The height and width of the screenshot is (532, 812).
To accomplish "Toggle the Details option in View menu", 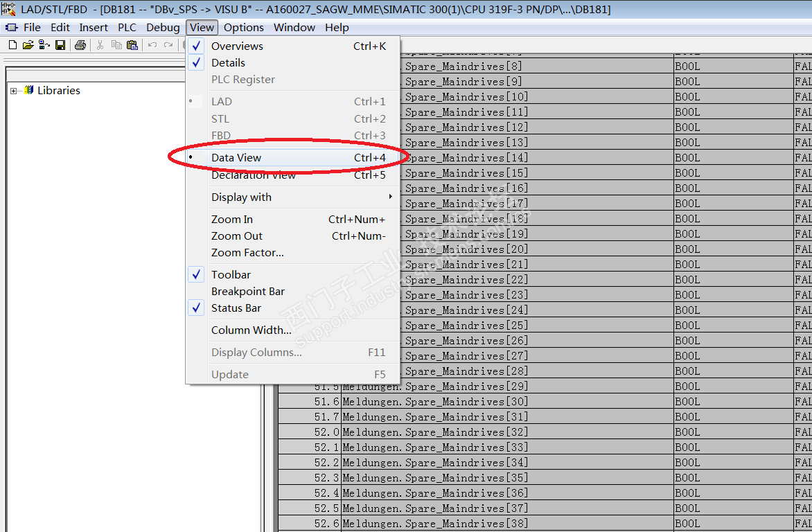I will (x=294, y=62).
